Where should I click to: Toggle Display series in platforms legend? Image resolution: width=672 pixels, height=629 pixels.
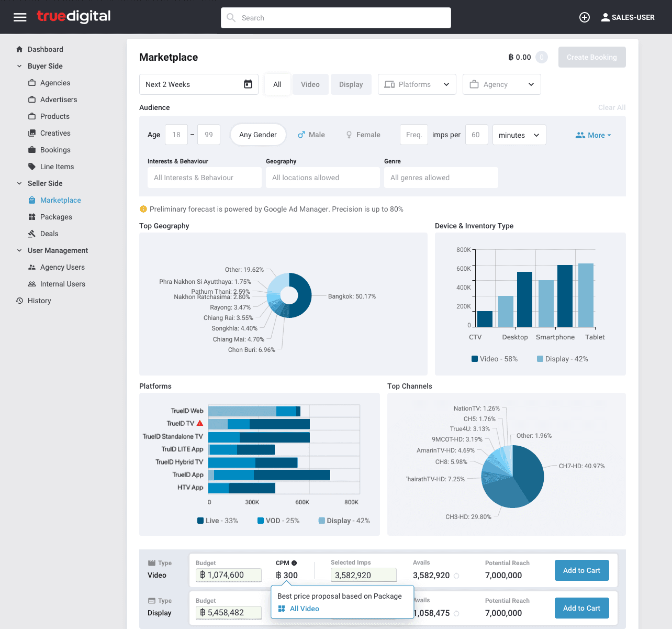click(344, 521)
